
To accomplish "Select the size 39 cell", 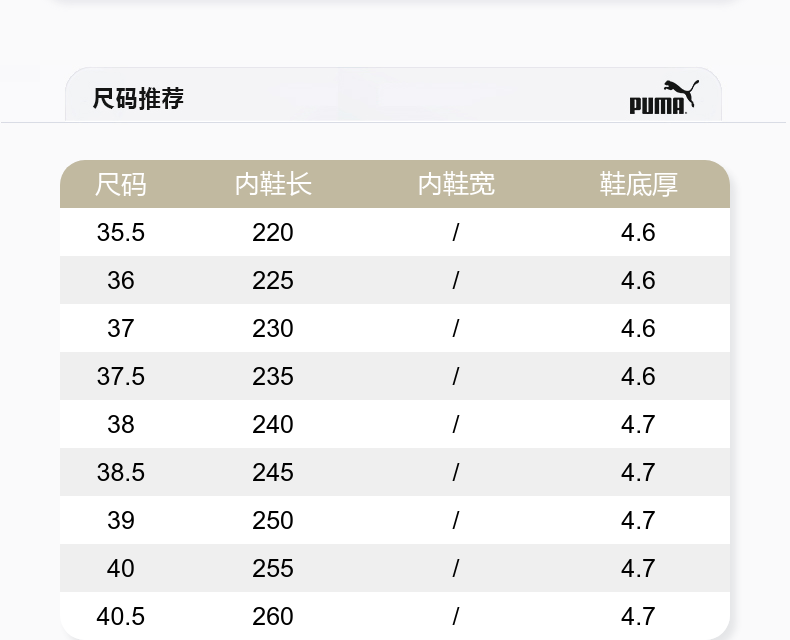I will click(121, 521).
